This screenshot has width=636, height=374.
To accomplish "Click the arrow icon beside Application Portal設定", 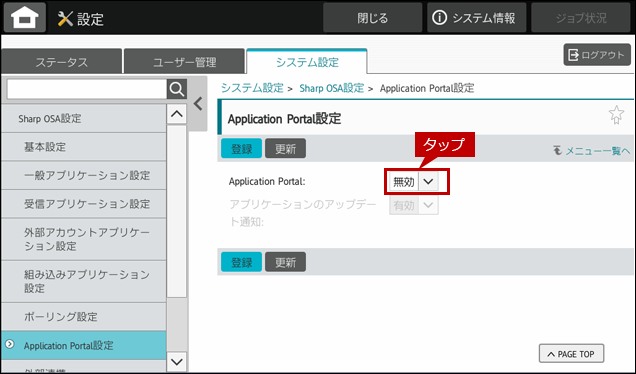I will (x=10, y=344).
